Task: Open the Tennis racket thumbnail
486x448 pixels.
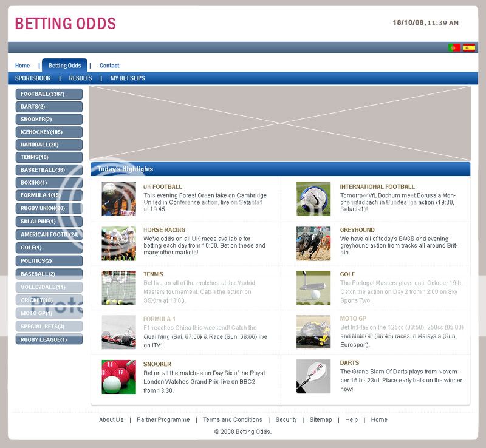Action: [x=118, y=288]
